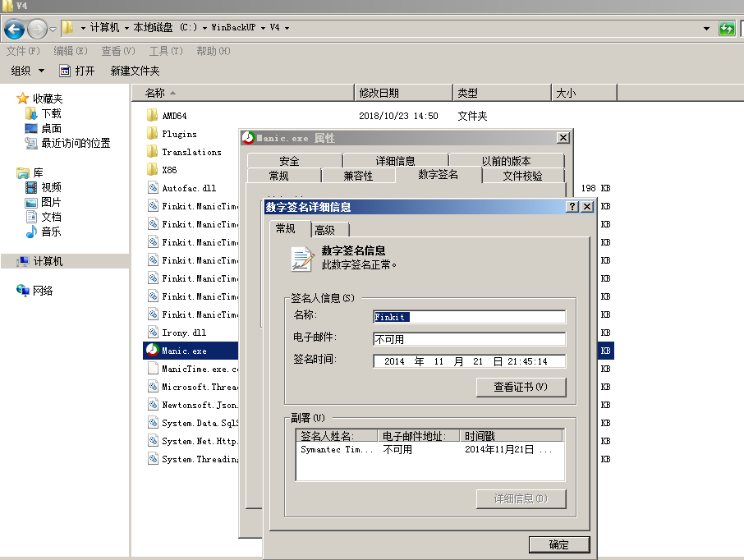The image size is (744, 560).
Task: Sort by the 名称 column header
Action: (242, 93)
